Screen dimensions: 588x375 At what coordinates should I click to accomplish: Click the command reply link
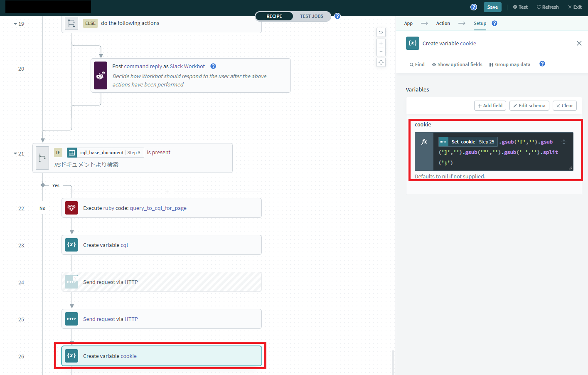click(x=143, y=66)
